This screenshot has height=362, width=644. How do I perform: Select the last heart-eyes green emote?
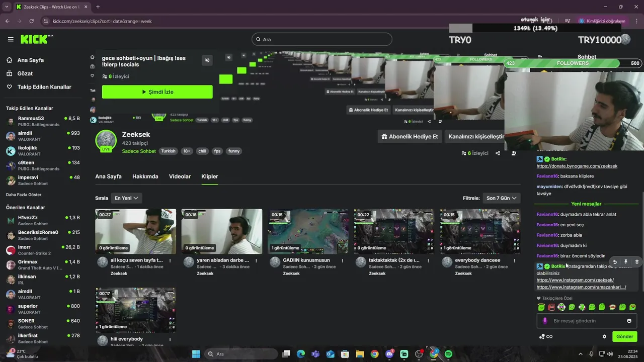632,307
